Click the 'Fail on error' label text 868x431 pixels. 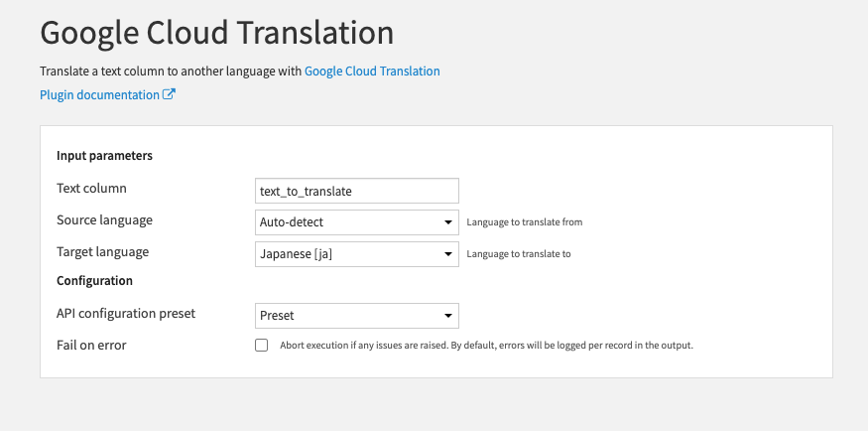(x=91, y=346)
